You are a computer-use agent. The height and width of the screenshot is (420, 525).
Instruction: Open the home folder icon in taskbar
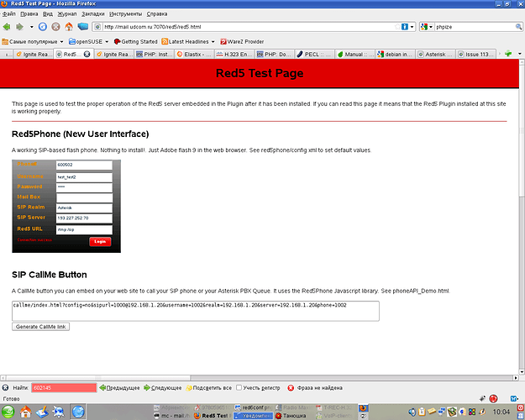pyautogui.click(x=25, y=412)
